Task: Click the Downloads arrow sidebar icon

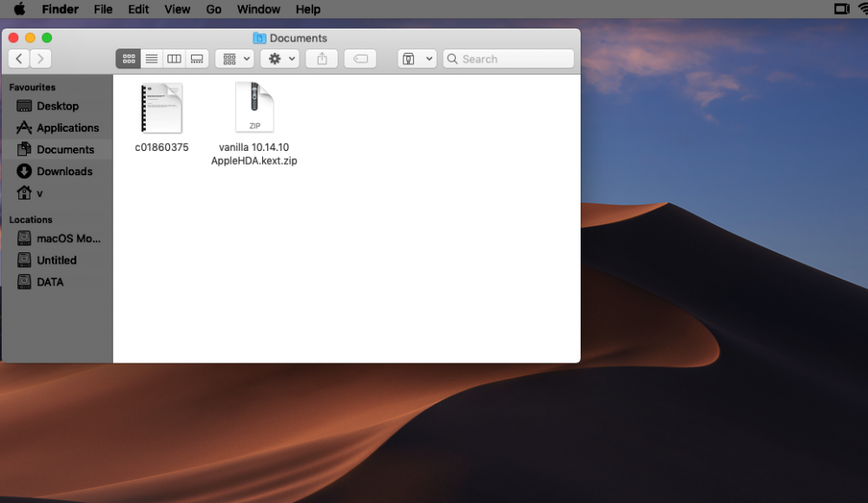Action: tap(23, 171)
